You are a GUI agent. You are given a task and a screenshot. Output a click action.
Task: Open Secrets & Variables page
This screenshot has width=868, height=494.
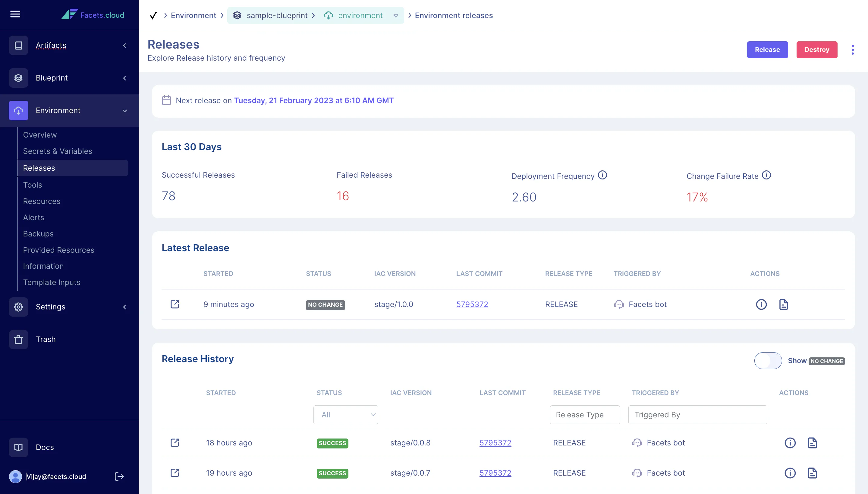(x=58, y=151)
